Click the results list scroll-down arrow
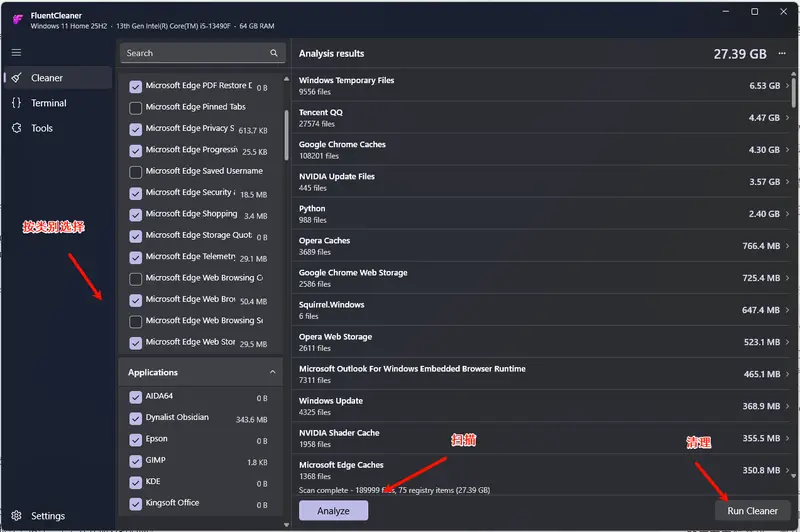The height and width of the screenshot is (532, 800). tap(793, 476)
